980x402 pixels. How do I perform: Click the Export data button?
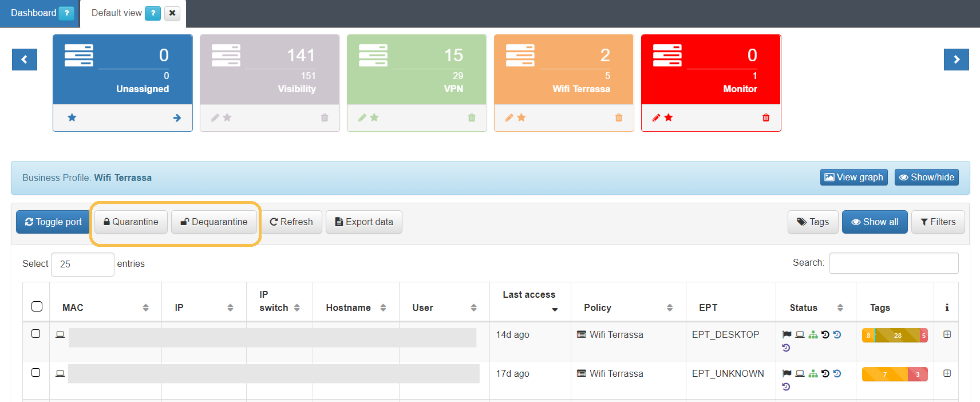(364, 222)
